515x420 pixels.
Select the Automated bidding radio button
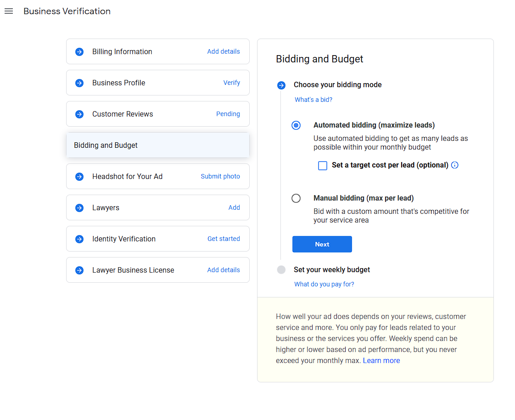click(296, 125)
